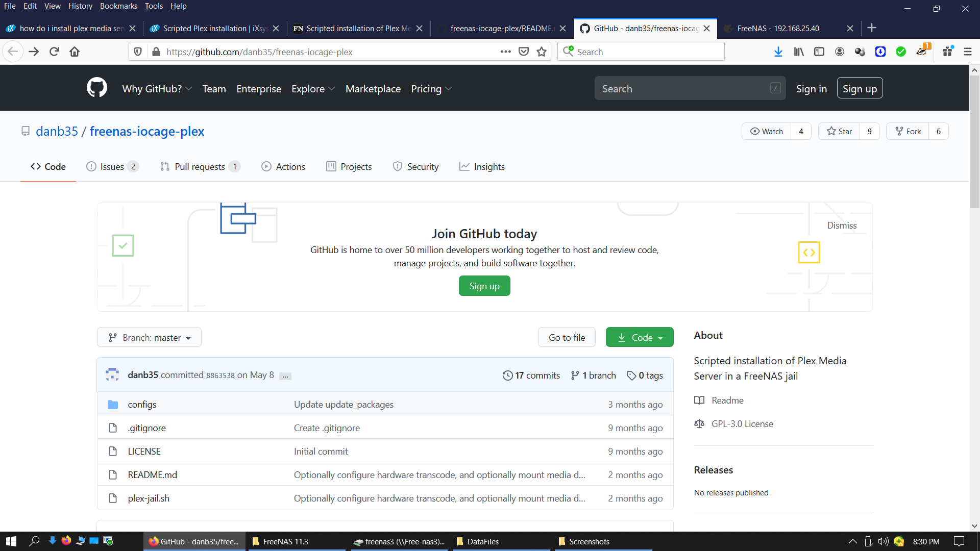Click the green checkmark extension icon
Viewport: 980px width, 551px height.
click(x=901, y=52)
